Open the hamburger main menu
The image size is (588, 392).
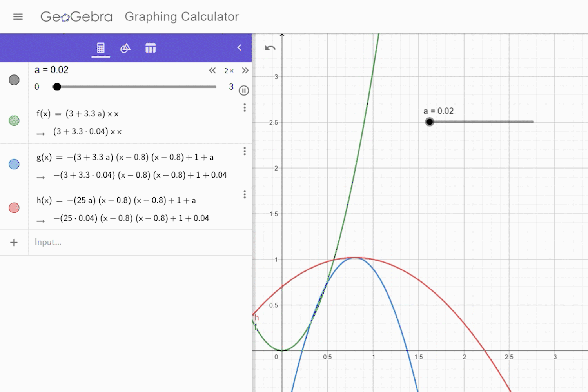[18, 16]
